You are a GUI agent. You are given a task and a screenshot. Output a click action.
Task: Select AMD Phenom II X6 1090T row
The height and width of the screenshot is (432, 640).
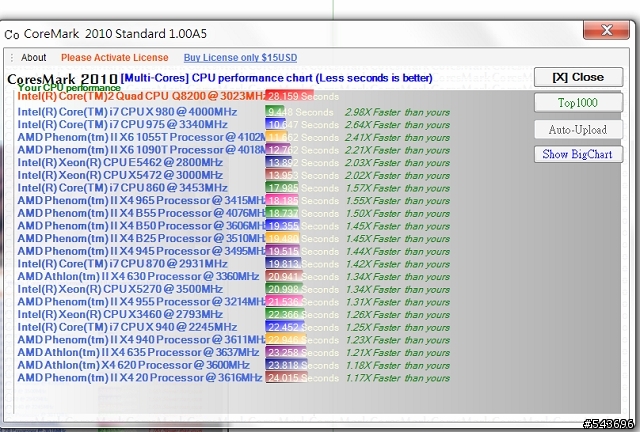pos(141,150)
